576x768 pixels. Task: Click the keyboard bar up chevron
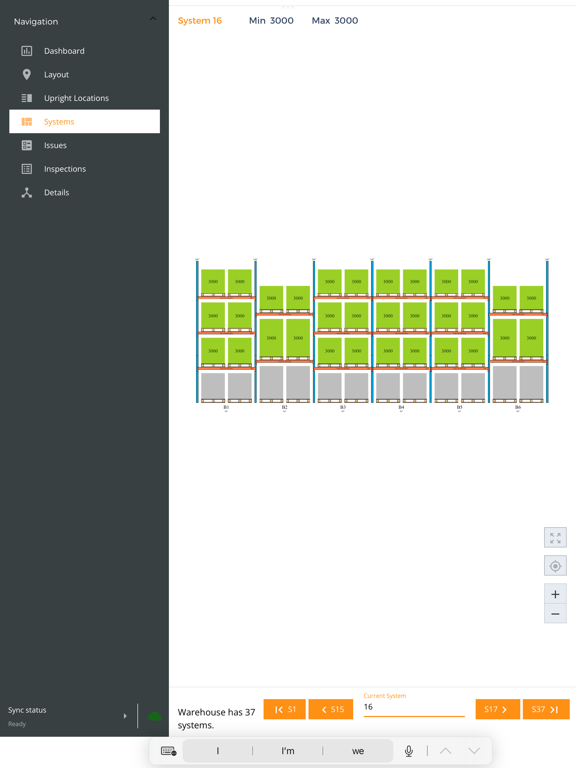(446, 751)
